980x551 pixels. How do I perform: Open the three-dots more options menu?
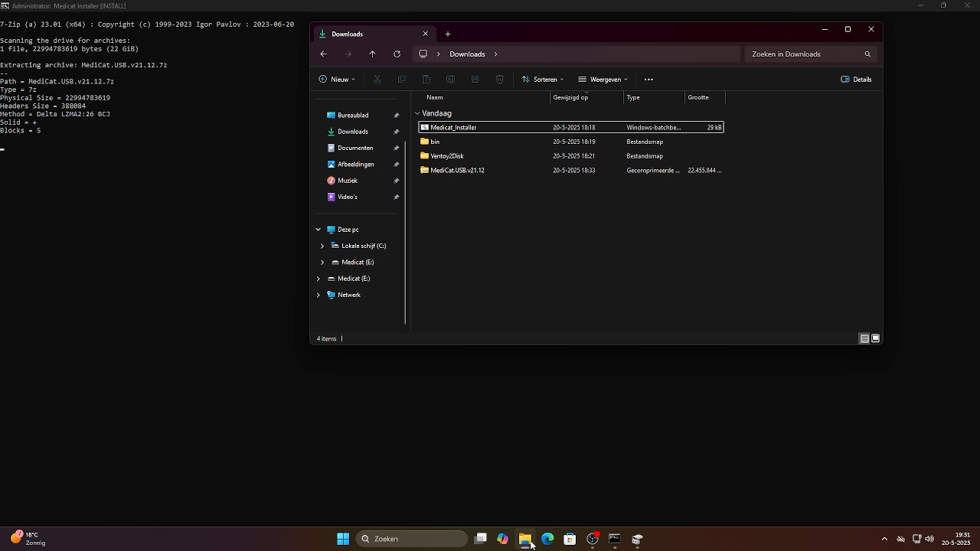click(648, 80)
